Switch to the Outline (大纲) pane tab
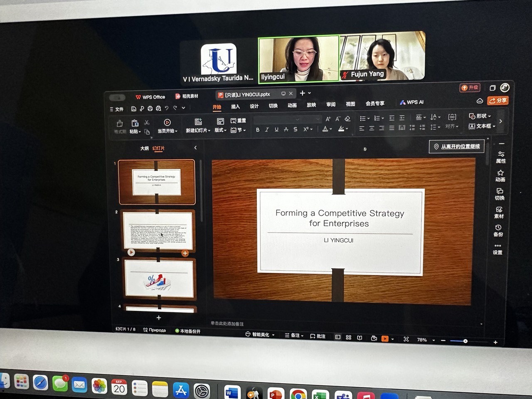Viewport: 532px width, 399px height. coord(144,148)
